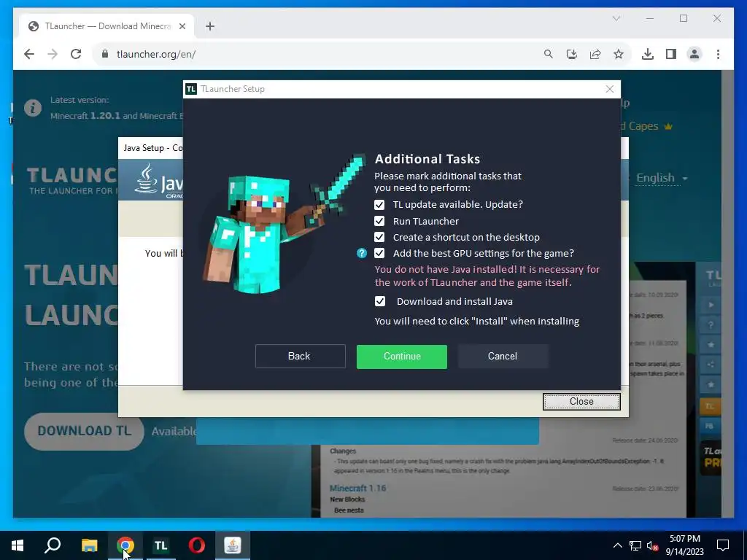Open the Chrome three-dot menu
Screen dimensions: 747x560
[x=718, y=54]
